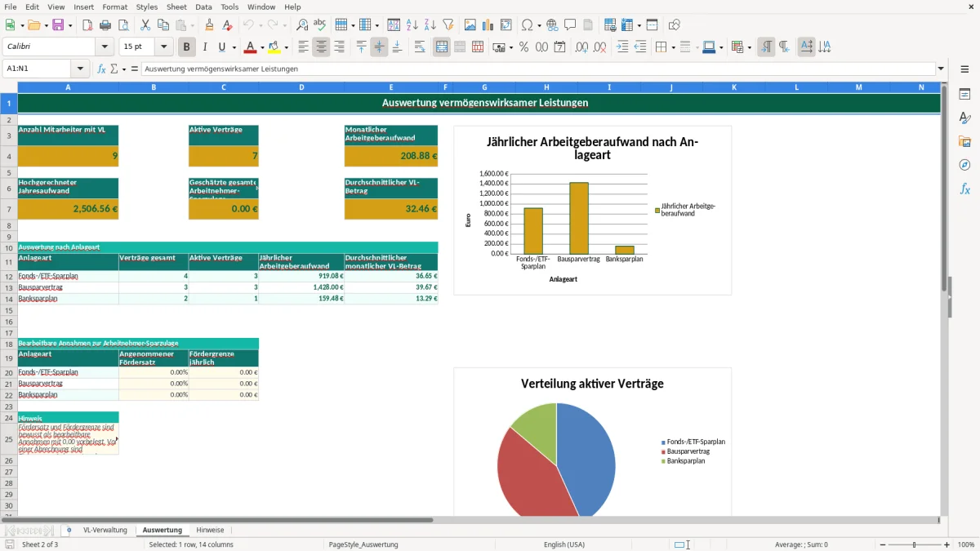Open the Function Wizard by the formula bar
This screenshot has width=980, height=551.
[x=102, y=69]
